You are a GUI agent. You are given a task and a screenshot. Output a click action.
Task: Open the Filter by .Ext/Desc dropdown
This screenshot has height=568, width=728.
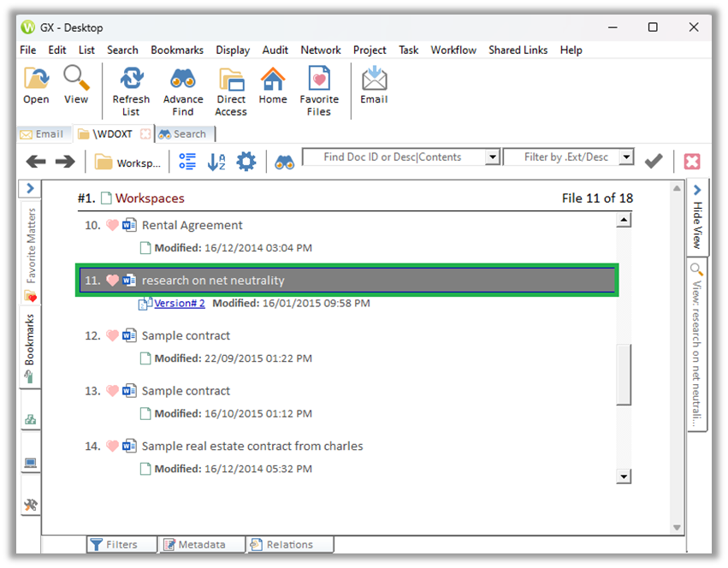[625, 157]
